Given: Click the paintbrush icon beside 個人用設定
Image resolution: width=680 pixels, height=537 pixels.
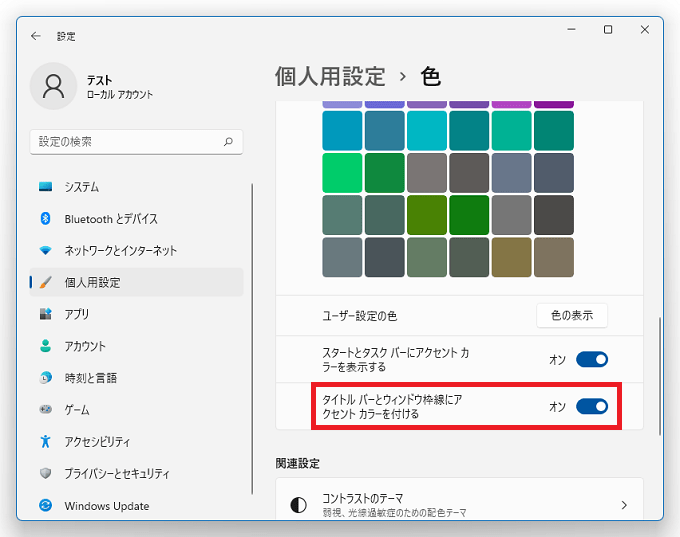Looking at the screenshot, I should pos(46,282).
